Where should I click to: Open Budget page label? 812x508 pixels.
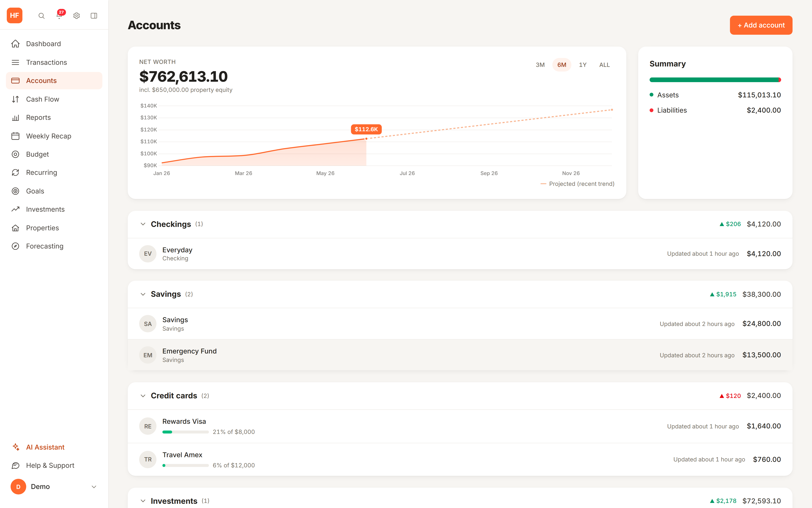click(38, 154)
